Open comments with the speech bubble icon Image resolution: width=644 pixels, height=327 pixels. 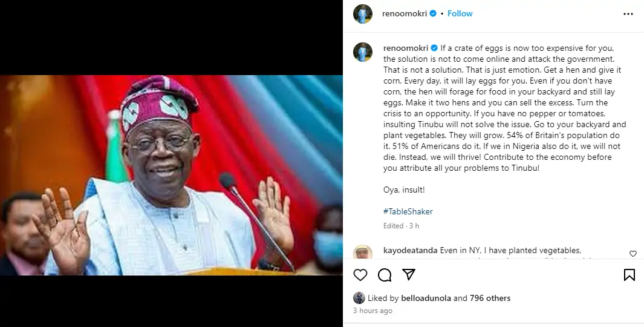pyautogui.click(x=385, y=275)
